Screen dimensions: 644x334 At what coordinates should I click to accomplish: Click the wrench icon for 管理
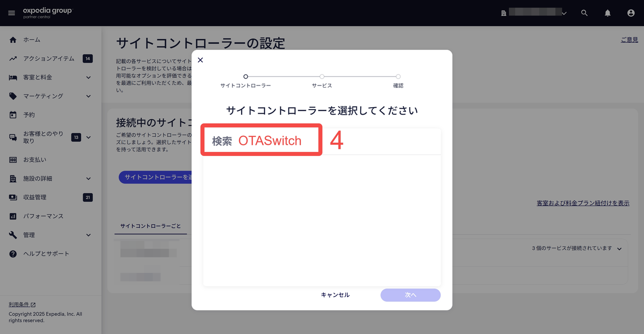[x=13, y=235]
